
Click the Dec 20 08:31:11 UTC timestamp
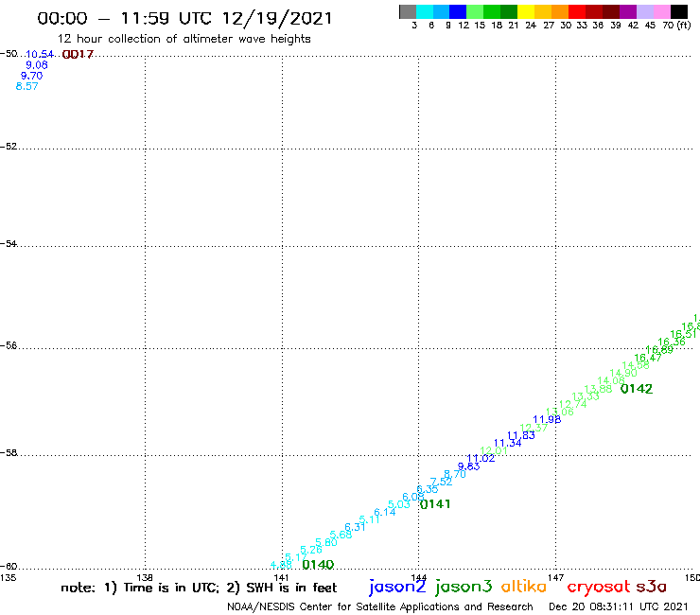pyautogui.click(x=619, y=606)
